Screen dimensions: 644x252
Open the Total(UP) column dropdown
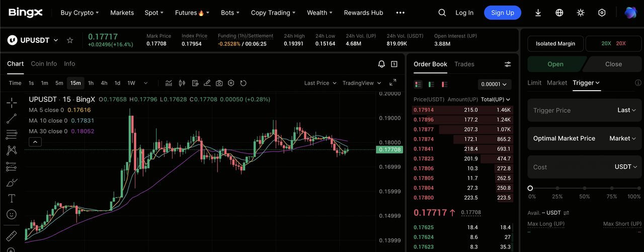click(496, 99)
